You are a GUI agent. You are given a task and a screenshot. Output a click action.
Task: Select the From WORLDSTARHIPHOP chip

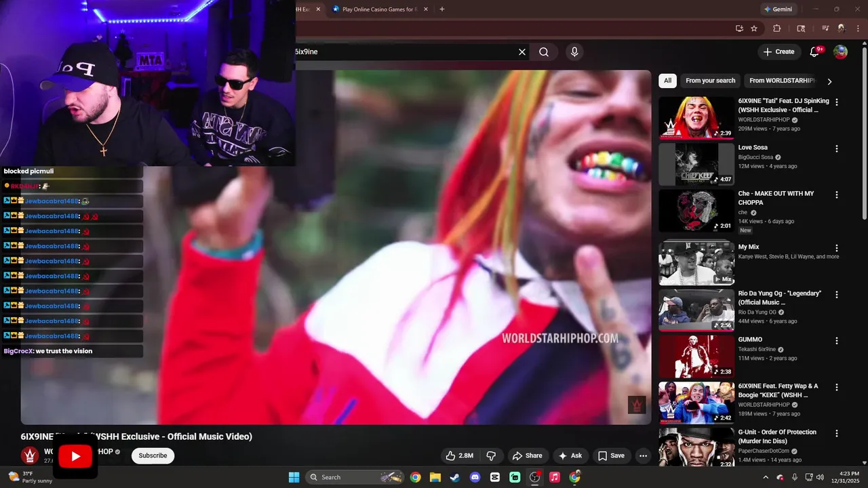781,81
